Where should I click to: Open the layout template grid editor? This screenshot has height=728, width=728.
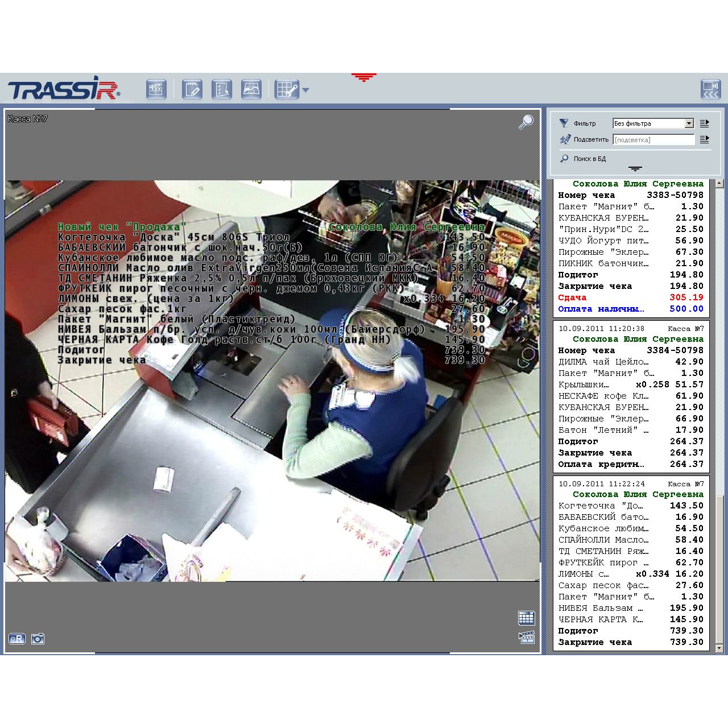(287, 89)
